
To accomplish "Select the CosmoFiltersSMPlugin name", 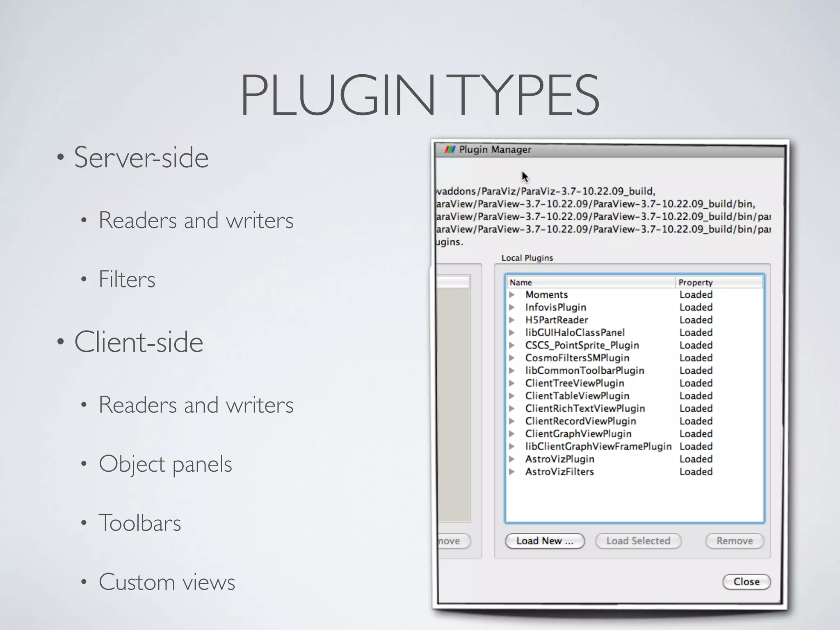I will tap(577, 358).
